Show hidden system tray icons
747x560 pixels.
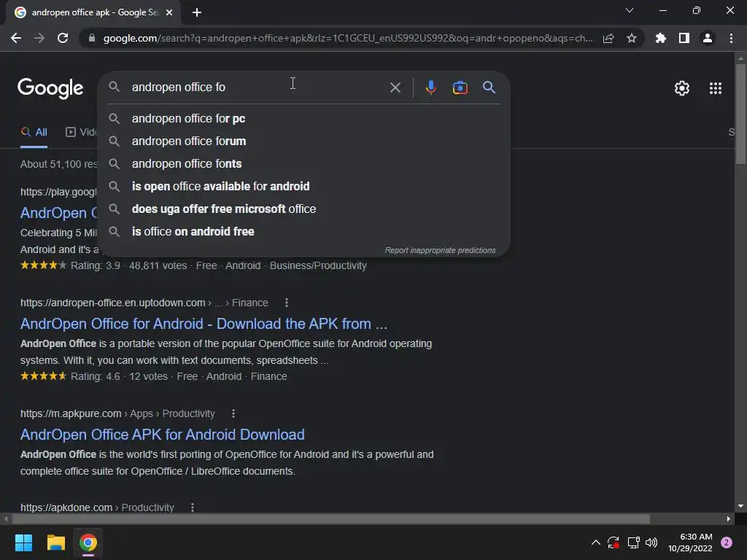pyautogui.click(x=595, y=542)
